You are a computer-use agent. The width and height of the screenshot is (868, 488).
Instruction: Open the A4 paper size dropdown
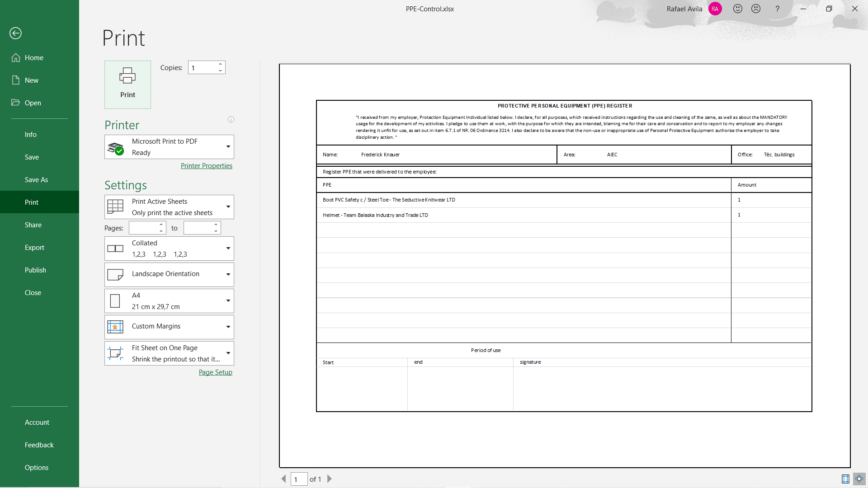click(x=227, y=300)
